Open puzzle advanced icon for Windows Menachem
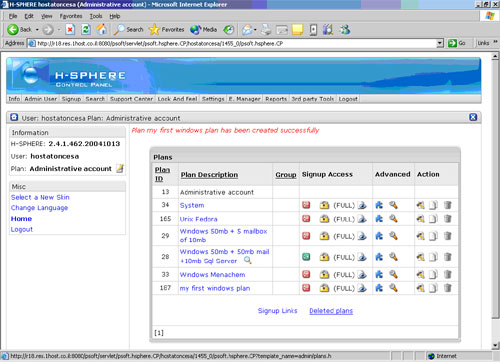The image size is (500, 362). click(379, 274)
